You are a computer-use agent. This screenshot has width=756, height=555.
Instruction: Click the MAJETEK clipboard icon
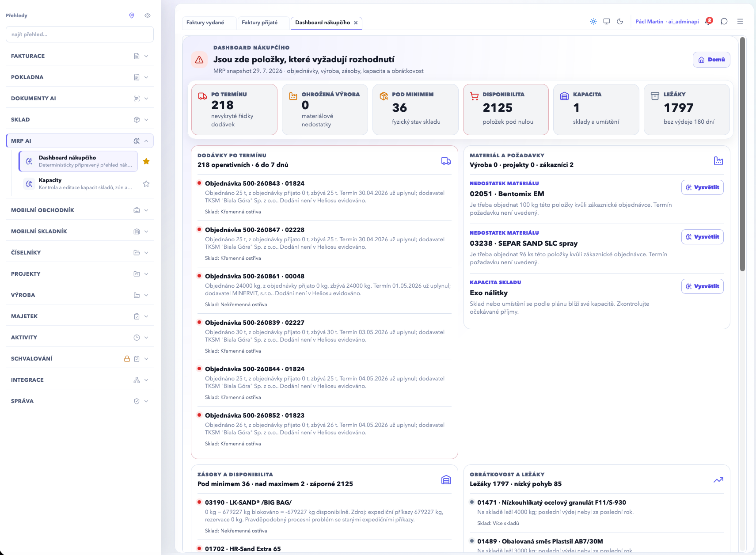[x=137, y=316]
